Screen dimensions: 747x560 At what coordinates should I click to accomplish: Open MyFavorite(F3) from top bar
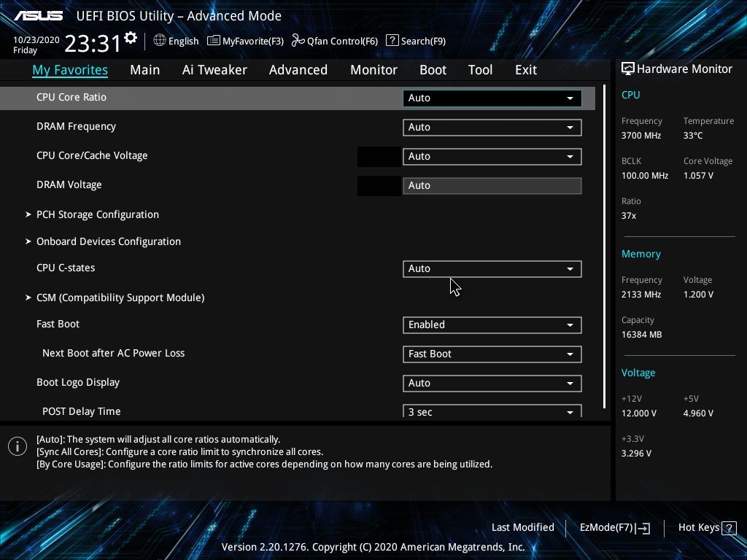pos(246,41)
